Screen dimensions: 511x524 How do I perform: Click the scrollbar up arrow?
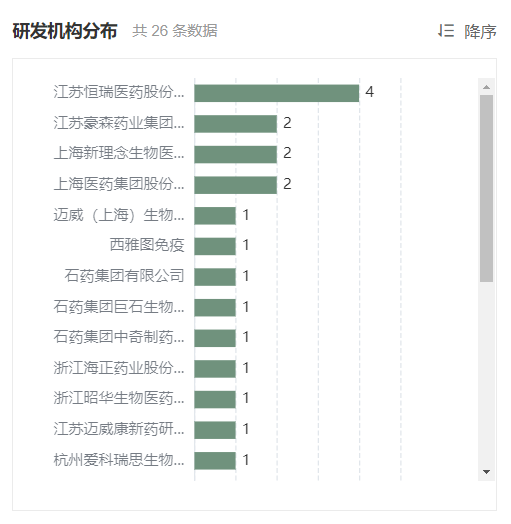[x=486, y=87]
